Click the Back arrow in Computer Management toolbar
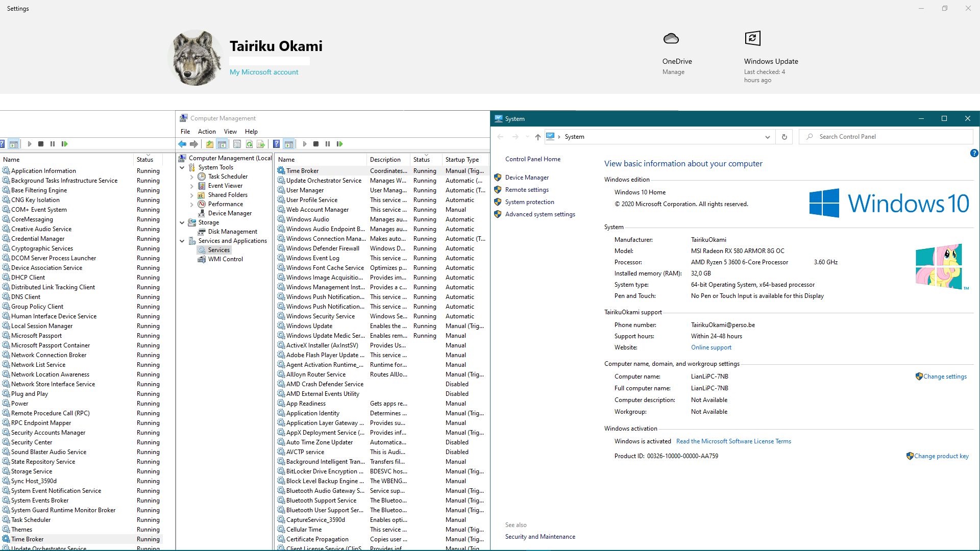Screen dimensions: 980x551 pos(182,144)
